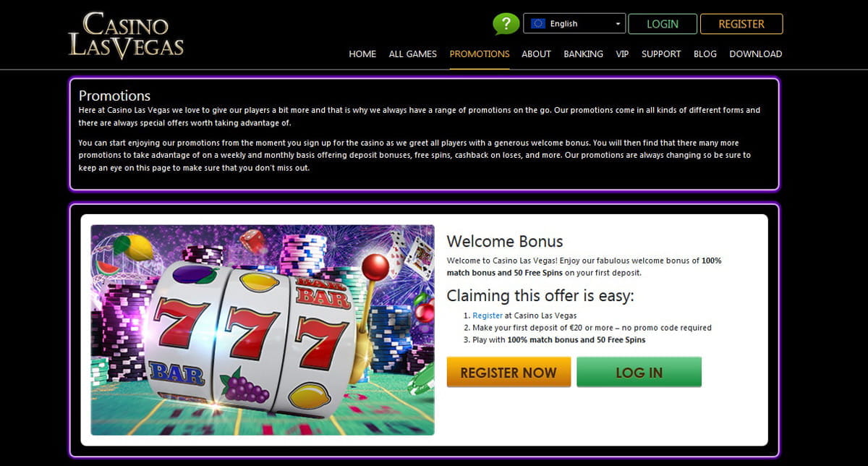Image resolution: width=868 pixels, height=466 pixels.
Task: Click DOWNLOAD in the navigation bar
Action: (x=756, y=54)
